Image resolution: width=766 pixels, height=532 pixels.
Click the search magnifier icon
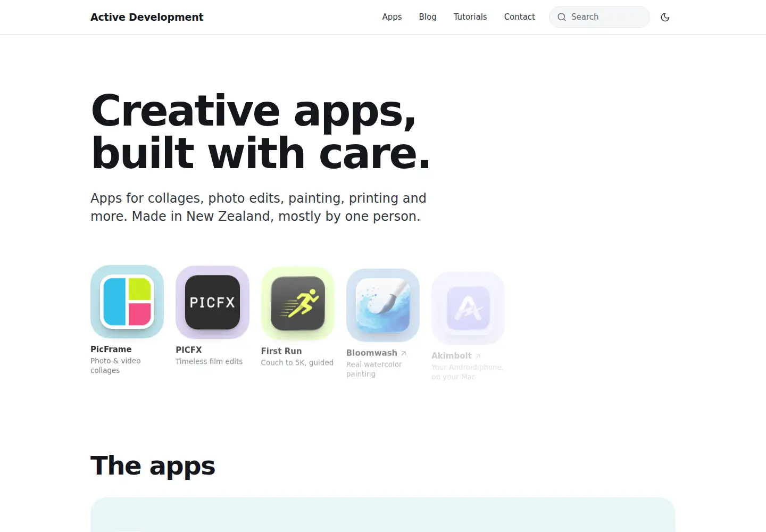[x=562, y=17]
